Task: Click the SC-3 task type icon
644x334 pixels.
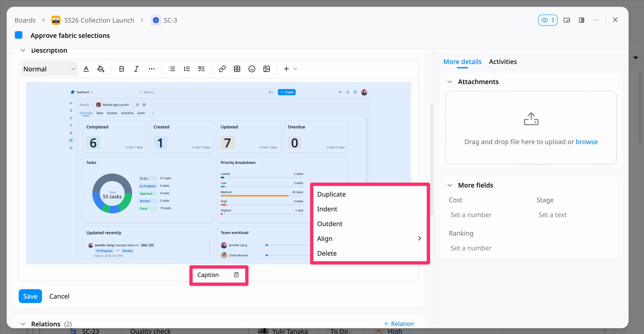Action: coord(156,20)
